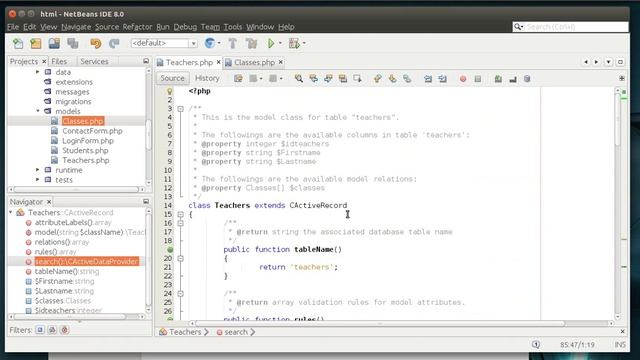The image size is (640, 360).
Task: Open the Debug Project dropdown arrow
Action: pyautogui.click(x=304, y=43)
